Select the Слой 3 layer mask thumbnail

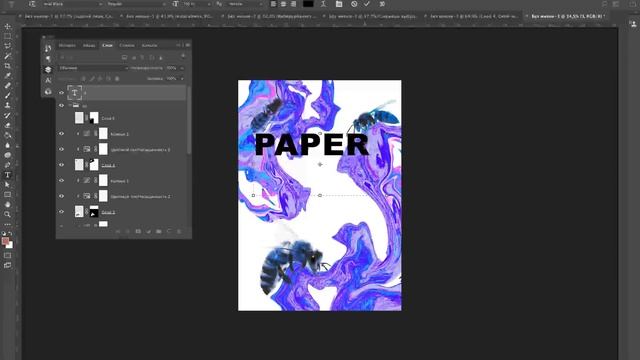(94, 211)
